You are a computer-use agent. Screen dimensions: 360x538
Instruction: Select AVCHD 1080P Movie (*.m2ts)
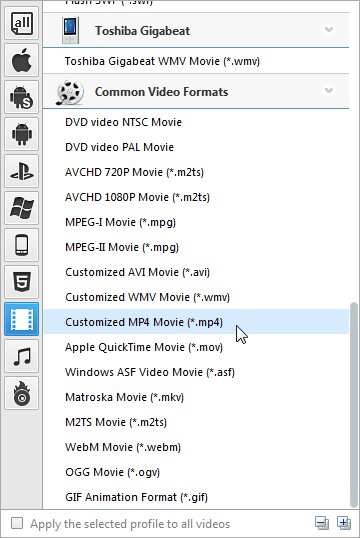tap(196, 197)
